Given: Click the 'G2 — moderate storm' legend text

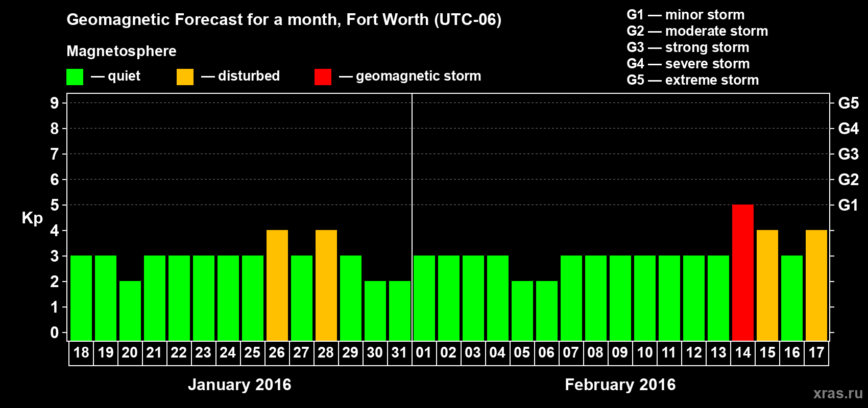Looking at the screenshot, I should pyautogui.click(x=697, y=31).
